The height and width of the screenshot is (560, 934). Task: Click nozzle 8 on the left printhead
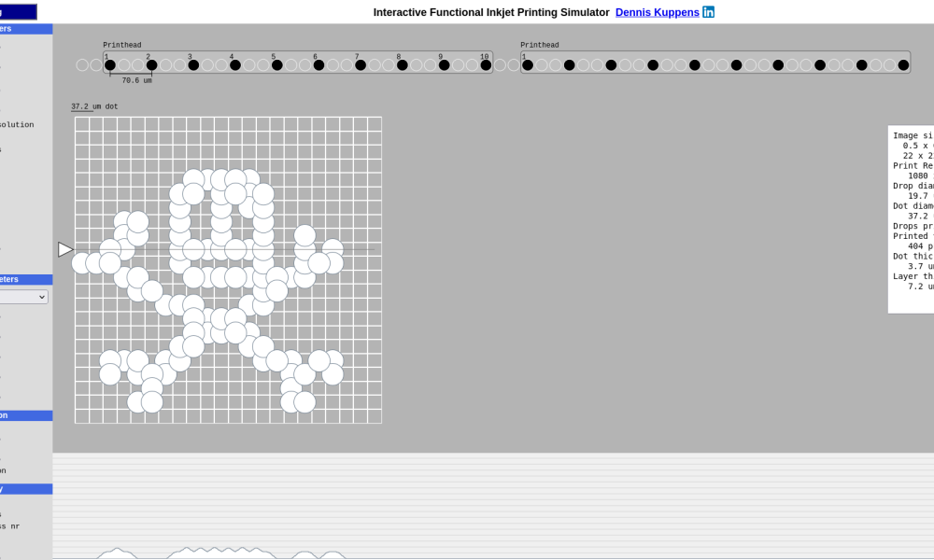tap(403, 65)
